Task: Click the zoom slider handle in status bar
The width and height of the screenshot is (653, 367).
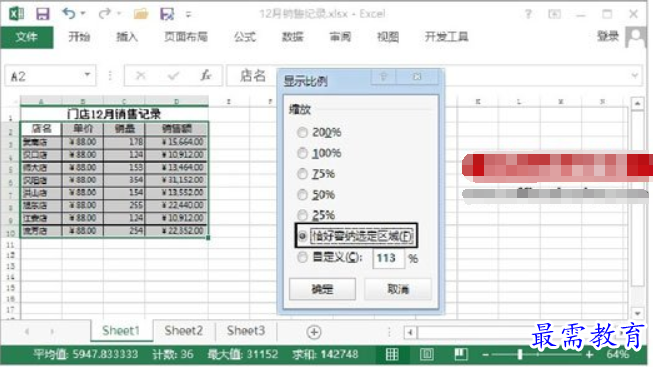Action: [520, 355]
